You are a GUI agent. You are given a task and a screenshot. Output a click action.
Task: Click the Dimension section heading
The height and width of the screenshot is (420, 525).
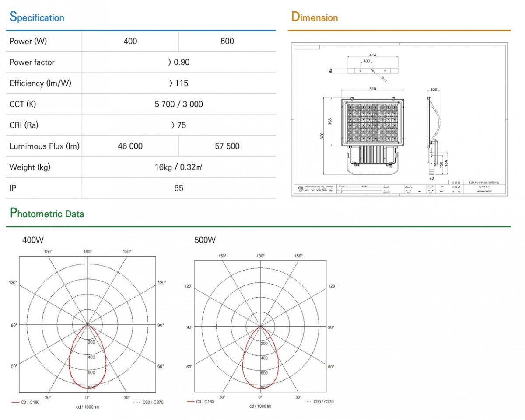pos(315,17)
